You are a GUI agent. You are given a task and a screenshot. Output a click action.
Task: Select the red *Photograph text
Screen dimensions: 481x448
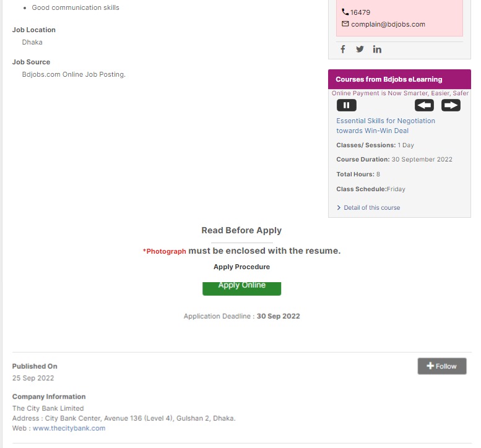click(x=165, y=251)
